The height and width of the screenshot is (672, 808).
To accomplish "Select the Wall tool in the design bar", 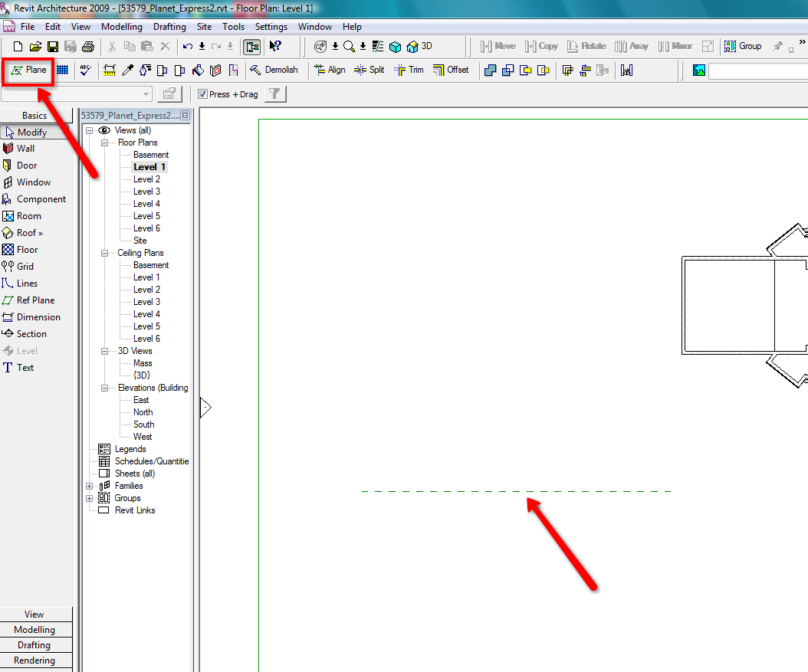I will click(19, 149).
